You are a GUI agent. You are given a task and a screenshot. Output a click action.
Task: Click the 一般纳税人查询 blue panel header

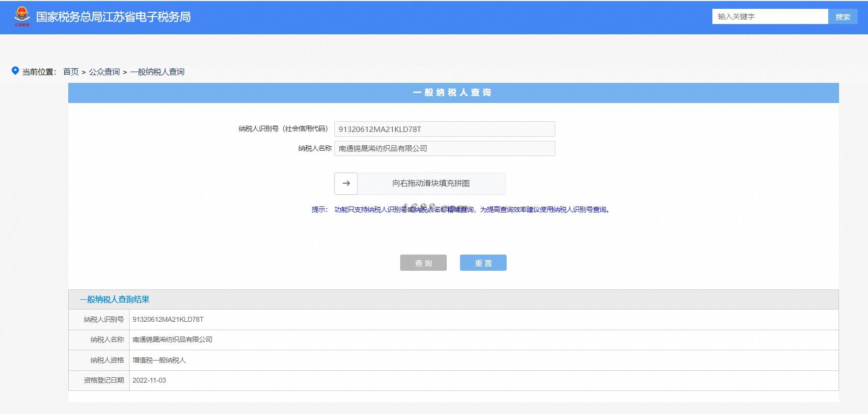coord(453,93)
